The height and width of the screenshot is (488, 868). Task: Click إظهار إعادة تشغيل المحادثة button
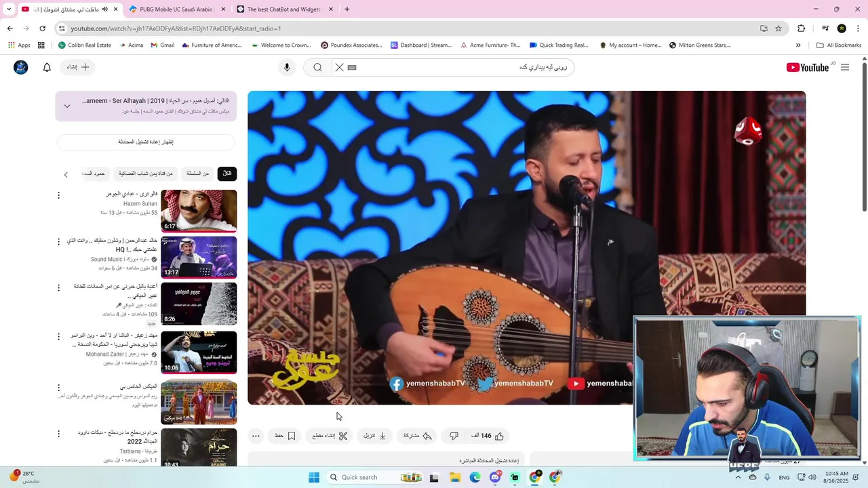[x=146, y=142]
